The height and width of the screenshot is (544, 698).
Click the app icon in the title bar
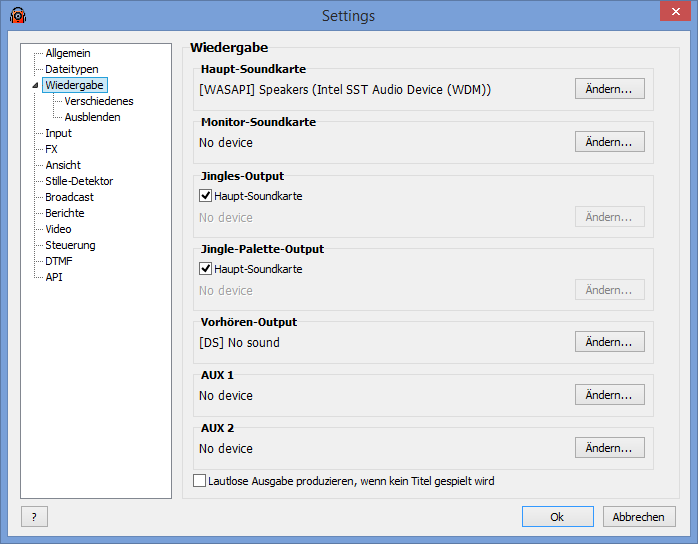[17, 15]
